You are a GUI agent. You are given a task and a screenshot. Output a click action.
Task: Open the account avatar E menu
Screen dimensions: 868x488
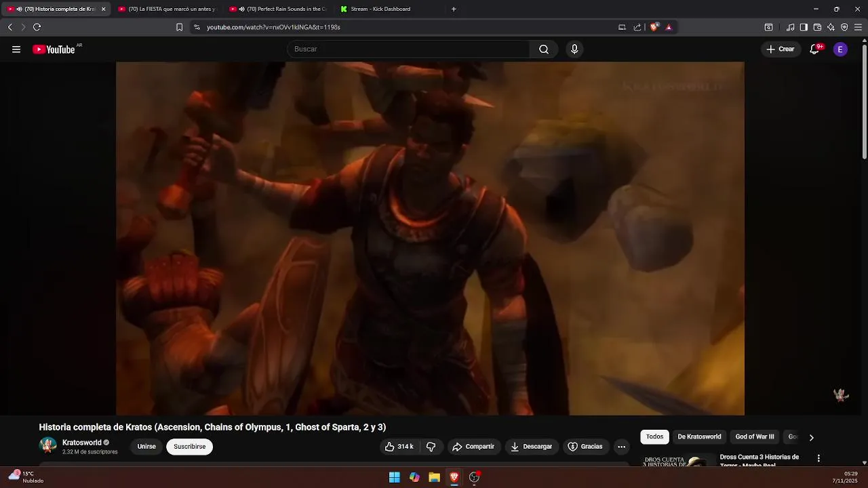click(840, 49)
